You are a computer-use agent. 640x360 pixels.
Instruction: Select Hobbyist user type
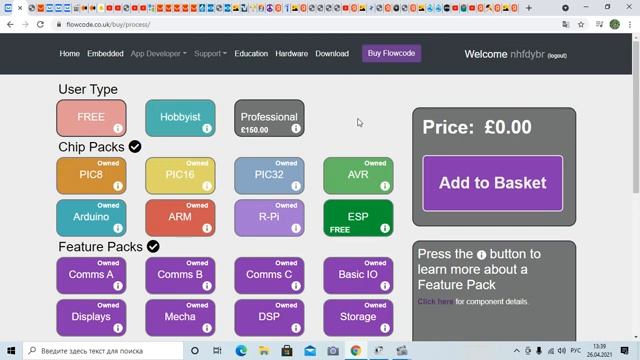tap(180, 118)
